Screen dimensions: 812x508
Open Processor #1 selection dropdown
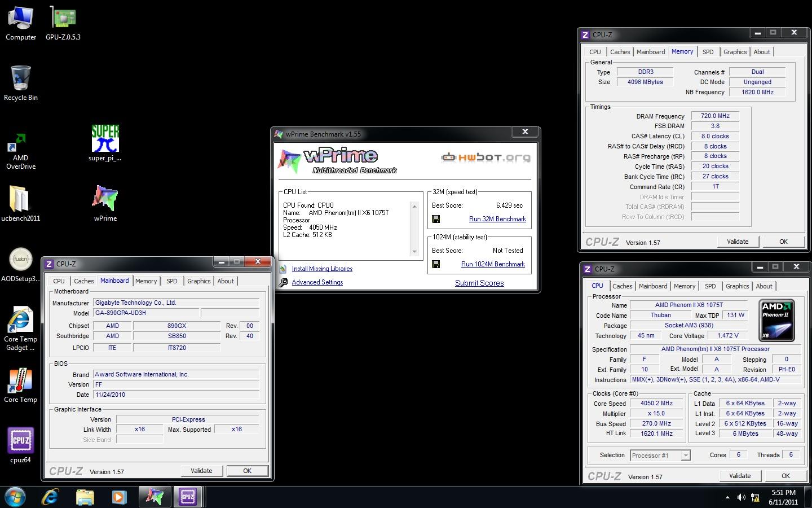[x=660, y=456]
